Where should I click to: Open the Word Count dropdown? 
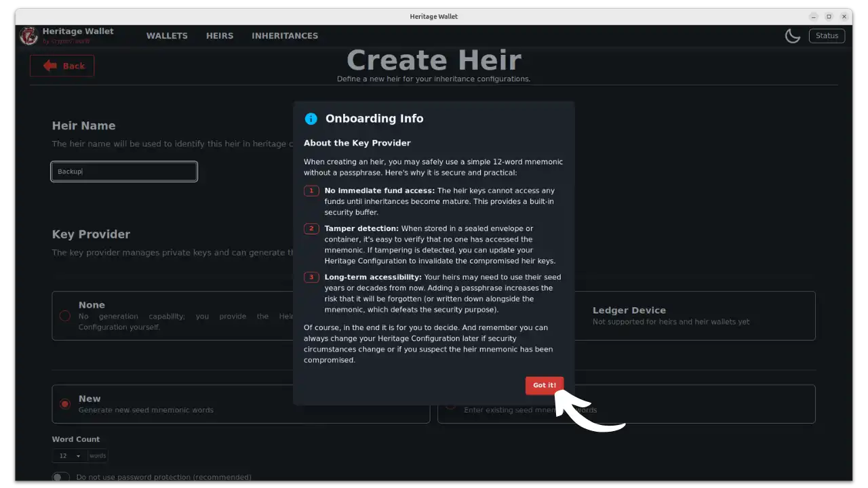pos(69,455)
